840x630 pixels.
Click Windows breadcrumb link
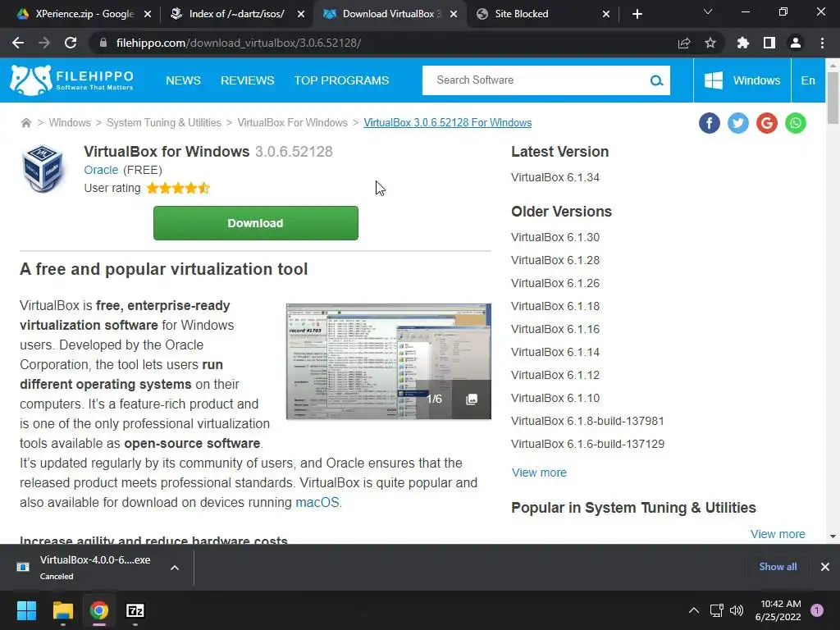click(70, 123)
